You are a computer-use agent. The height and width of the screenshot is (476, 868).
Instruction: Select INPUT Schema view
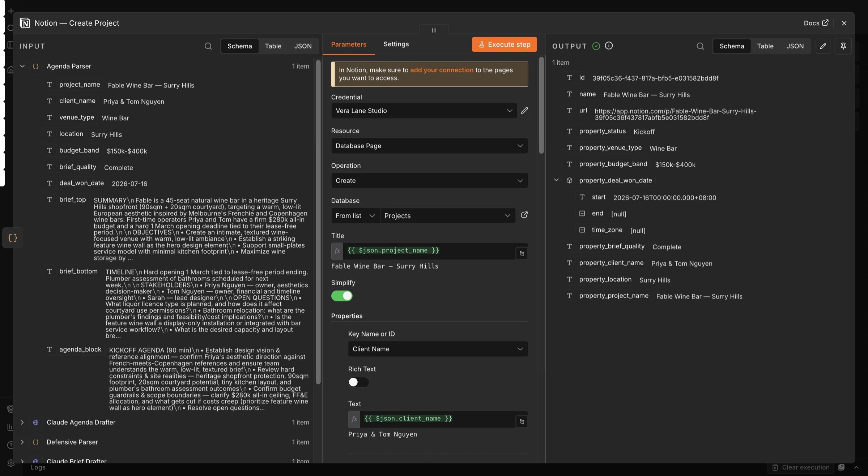(239, 46)
